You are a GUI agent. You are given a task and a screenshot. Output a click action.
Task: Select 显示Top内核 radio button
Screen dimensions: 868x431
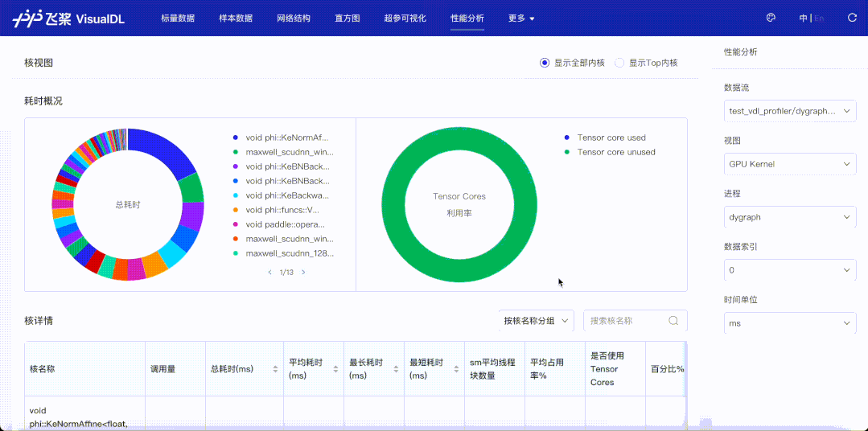click(x=619, y=63)
